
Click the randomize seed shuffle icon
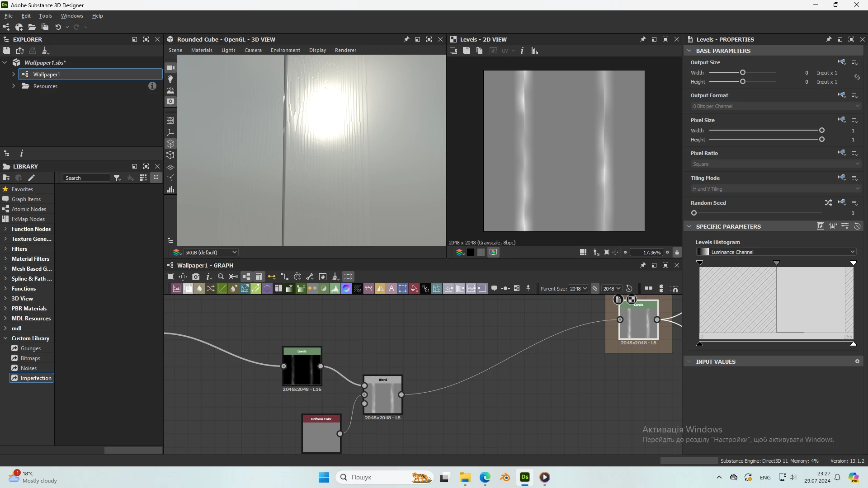coord(828,203)
